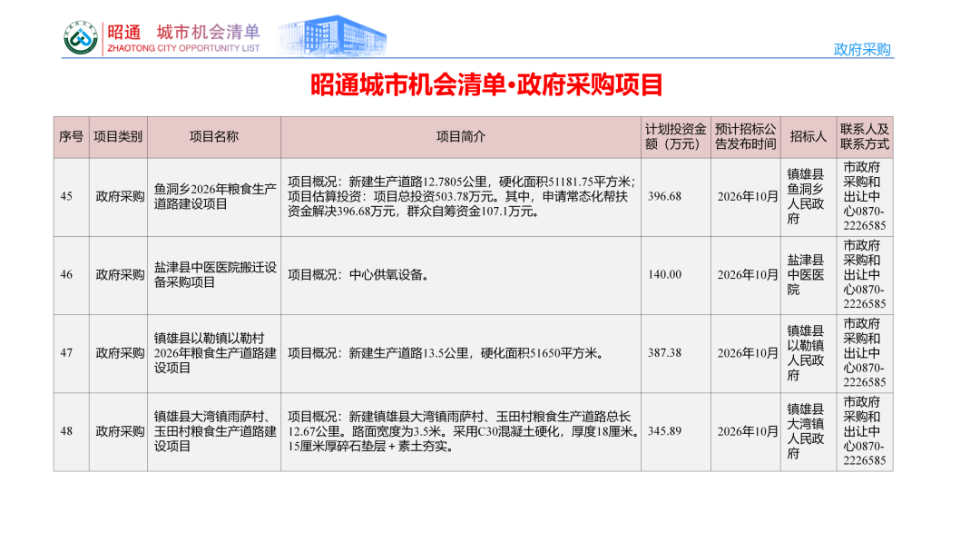
Task: Click 2026年10月 date in row 46
Action: coord(748,274)
